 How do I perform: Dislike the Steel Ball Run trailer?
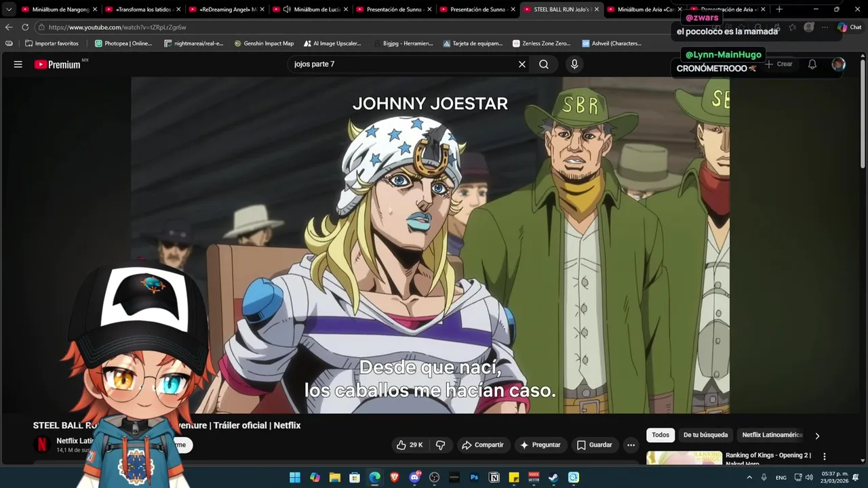point(440,445)
